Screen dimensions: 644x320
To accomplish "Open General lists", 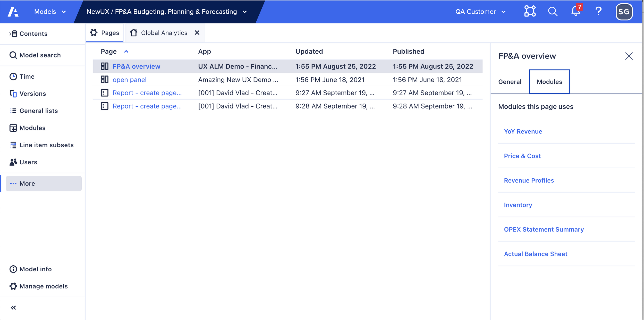I will (39, 111).
